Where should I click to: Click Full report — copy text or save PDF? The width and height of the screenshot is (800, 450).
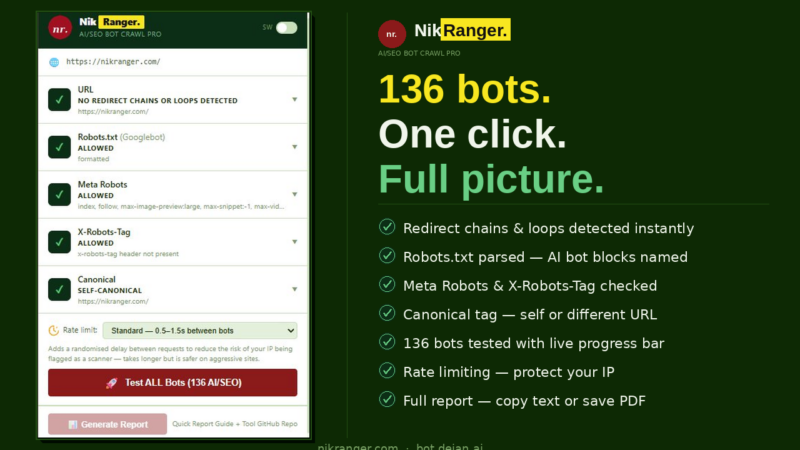[524, 401]
